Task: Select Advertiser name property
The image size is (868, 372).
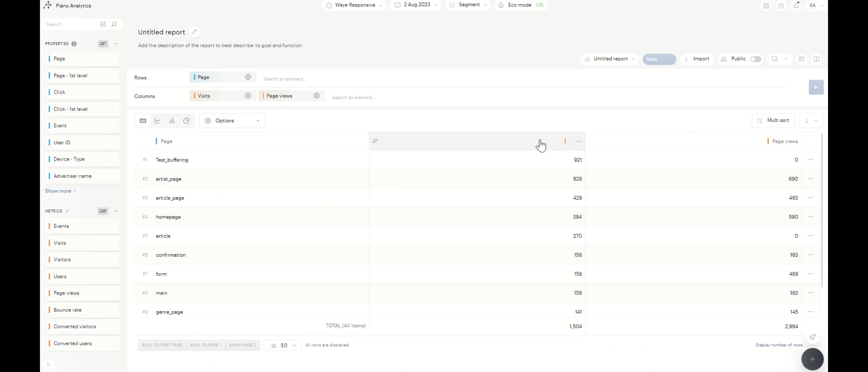Action: pyautogui.click(x=82, y=176)
